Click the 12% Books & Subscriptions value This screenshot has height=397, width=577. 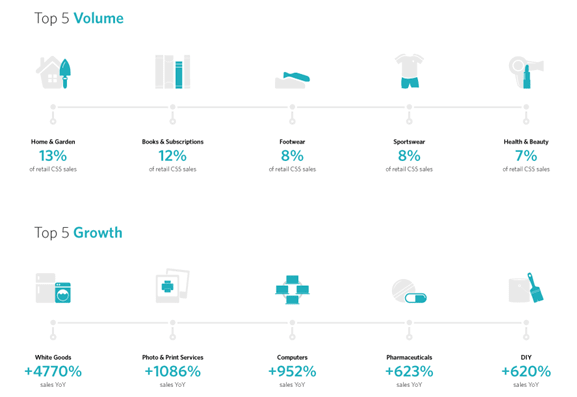click(173, 156)
